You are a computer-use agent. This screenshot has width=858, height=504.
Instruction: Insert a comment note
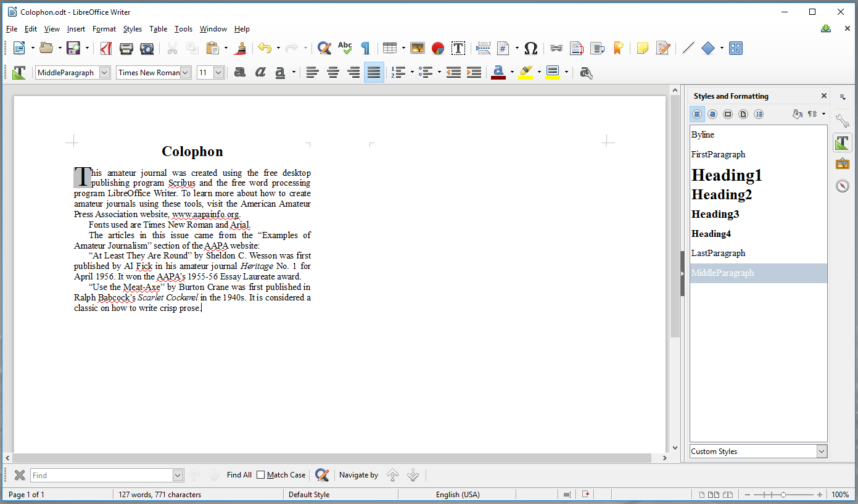coord(643,48)
